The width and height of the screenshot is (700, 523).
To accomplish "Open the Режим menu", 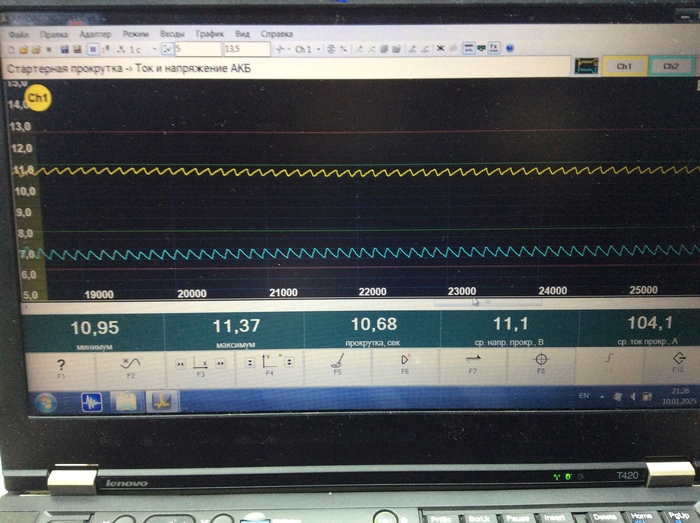I will pos(135,34).
